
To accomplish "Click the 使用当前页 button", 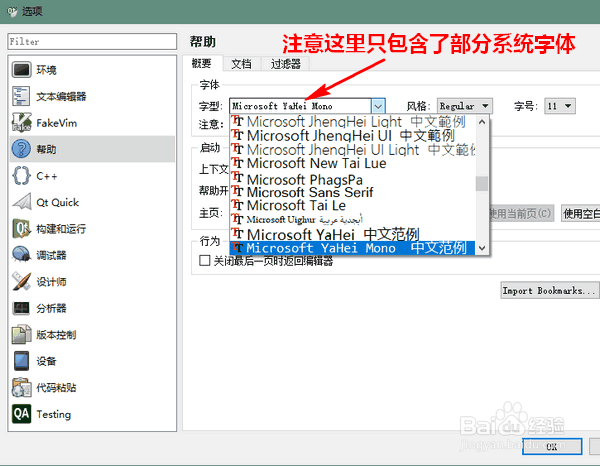I will tap(521, 213).
